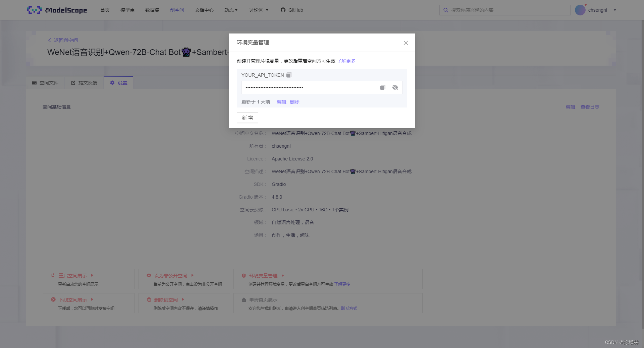Switch to the 空间文件 tab
The height and width of the screenshot is (348, 644).
pos(45,83)
